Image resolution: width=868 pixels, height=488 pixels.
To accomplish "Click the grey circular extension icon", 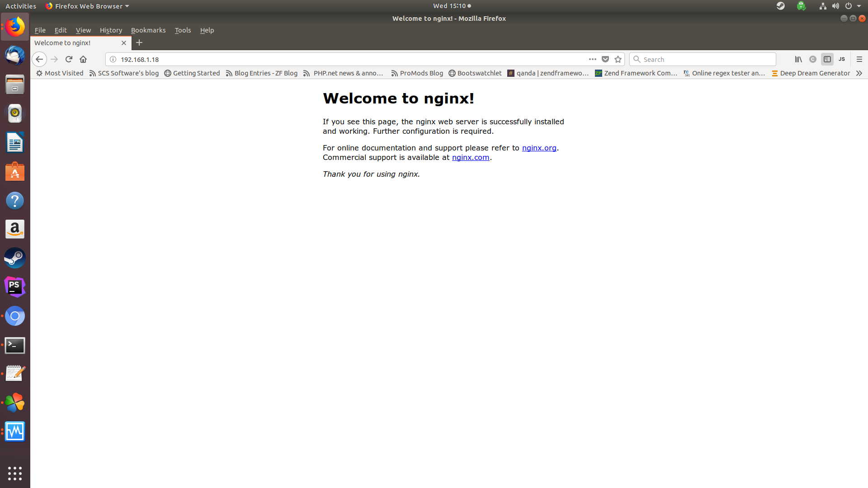I will (x=813, y=59).
